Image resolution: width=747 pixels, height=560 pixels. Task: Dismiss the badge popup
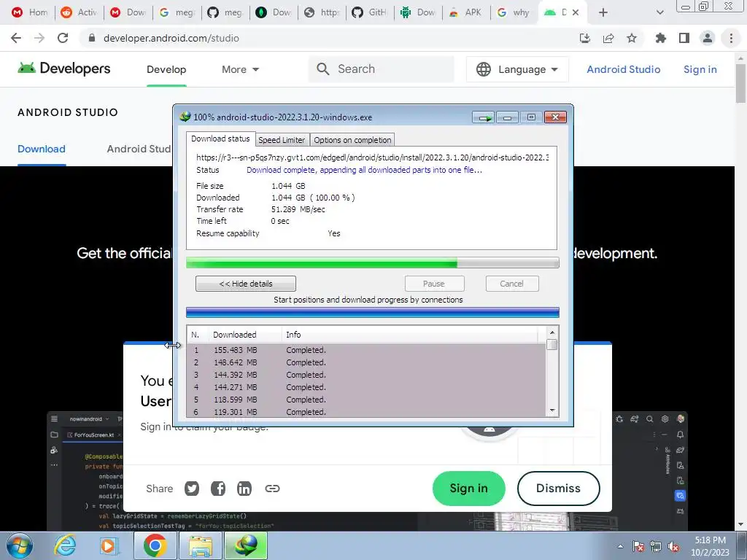pos(558,489)
